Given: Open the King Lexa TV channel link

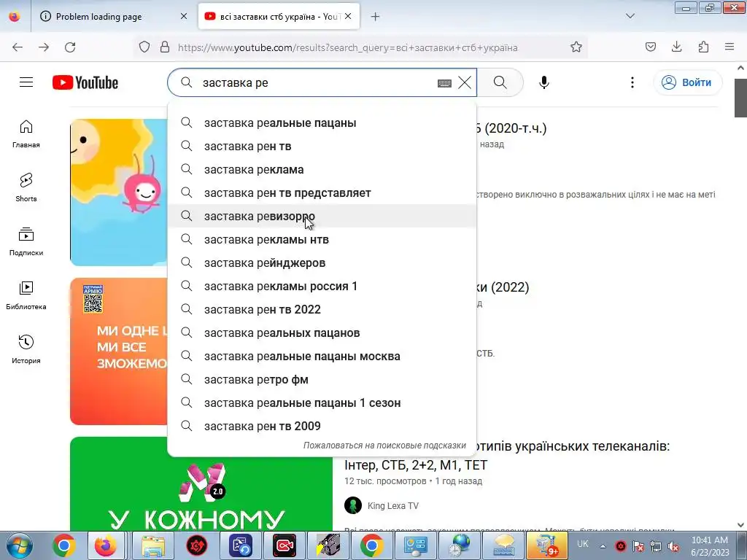Looking at the screenshot, I should tap(393, 506).
